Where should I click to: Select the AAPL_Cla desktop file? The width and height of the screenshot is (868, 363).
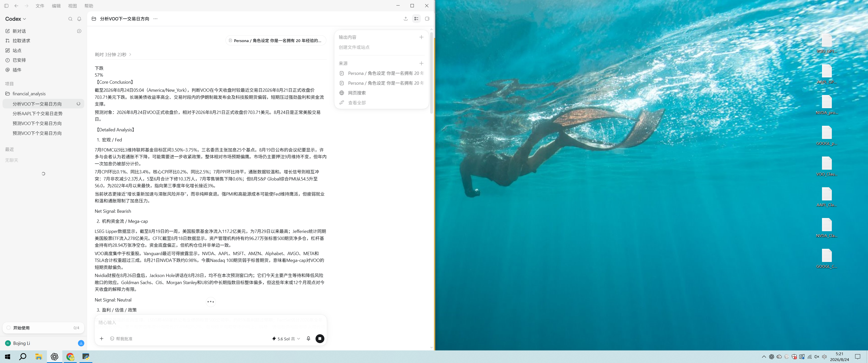(x=827, y=197)
